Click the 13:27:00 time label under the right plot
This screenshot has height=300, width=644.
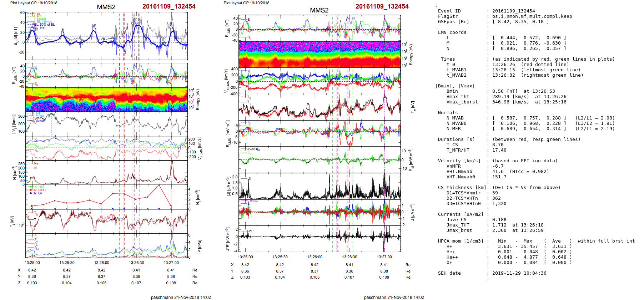pos(384,257)
